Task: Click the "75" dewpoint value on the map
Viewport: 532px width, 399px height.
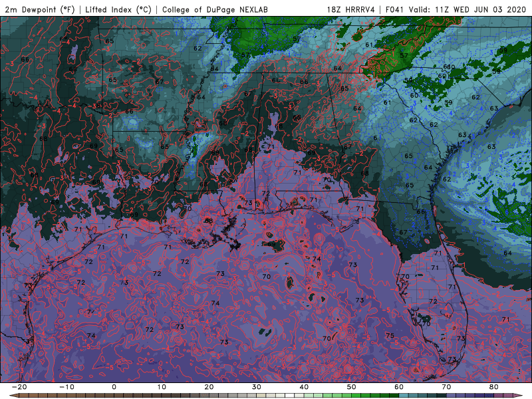Action: (390, 336)
